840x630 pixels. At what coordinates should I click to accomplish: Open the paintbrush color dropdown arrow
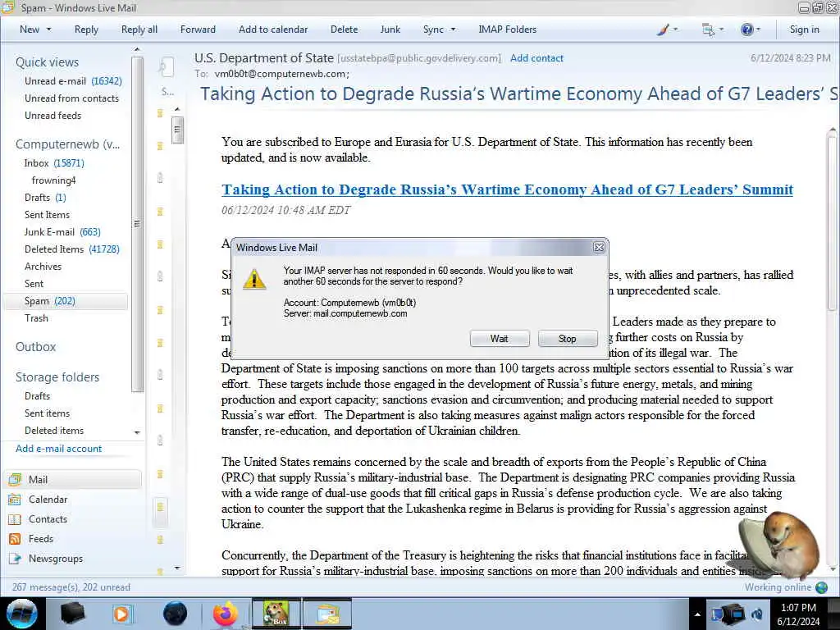pos(675,30)
